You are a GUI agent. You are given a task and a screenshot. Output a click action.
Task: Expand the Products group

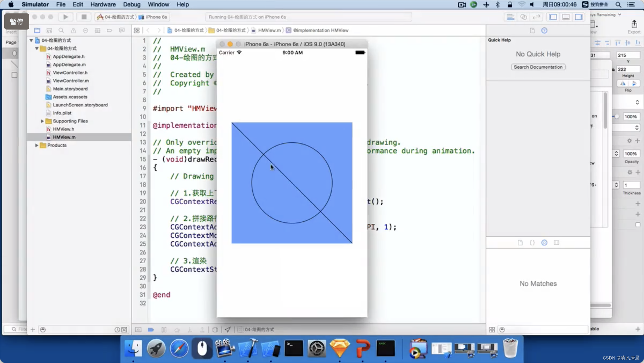37,145
